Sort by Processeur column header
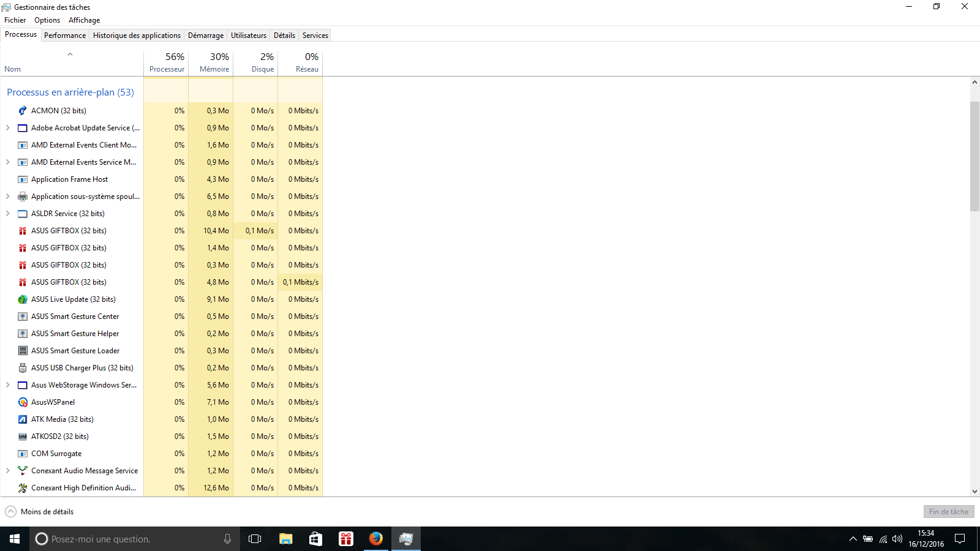The height and width of the screenshot is (551, 980). tap(166, 62)
